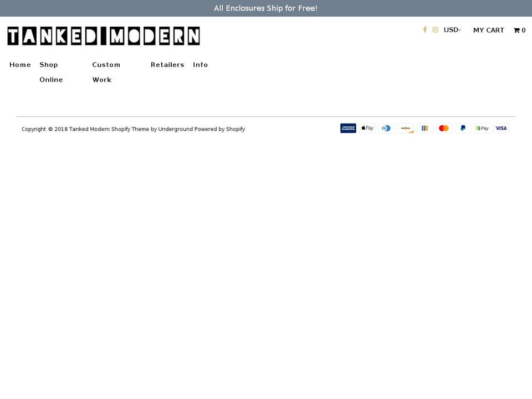532x399 pixels.
Task: Click the Diners Club payment icon
Action: (x=386, y=128)
